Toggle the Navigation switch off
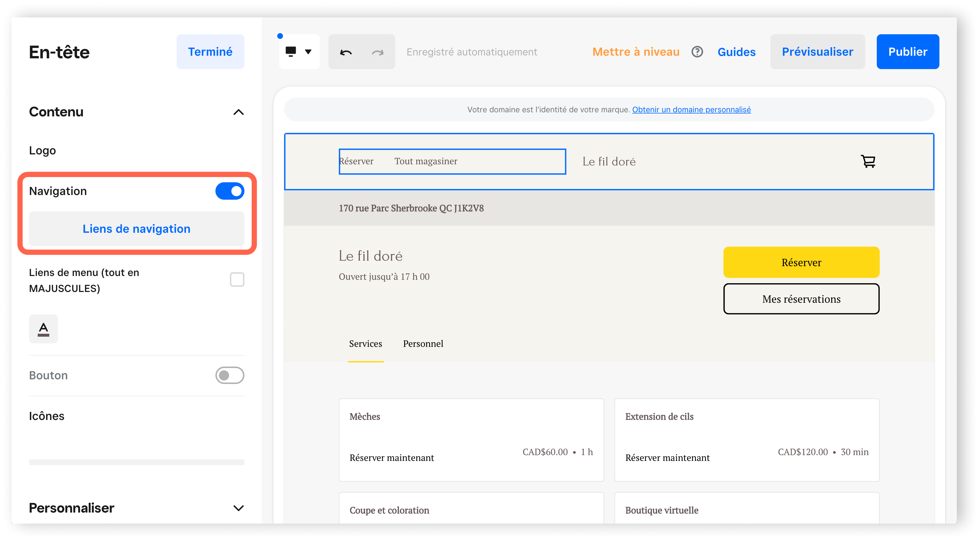 point(229,191)
